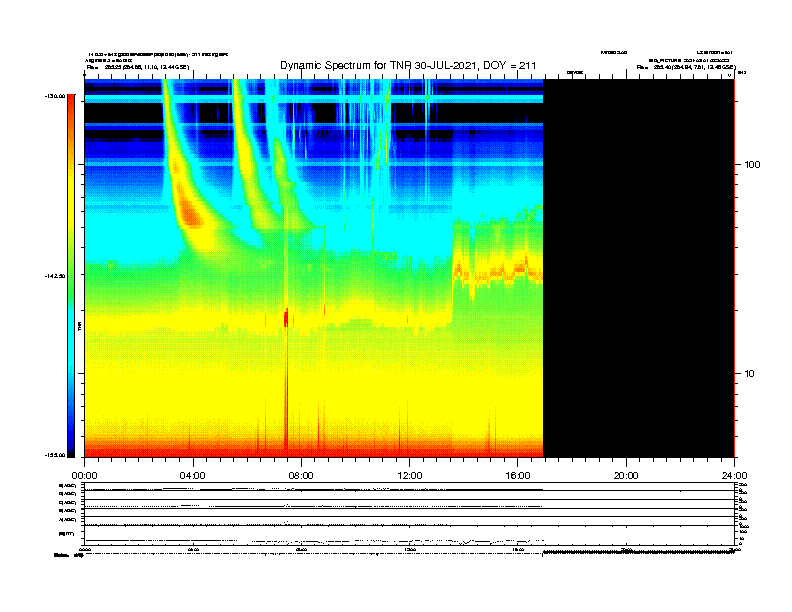Click the "08:00" time axis label

pyautogui.click(x=301, y=476)
